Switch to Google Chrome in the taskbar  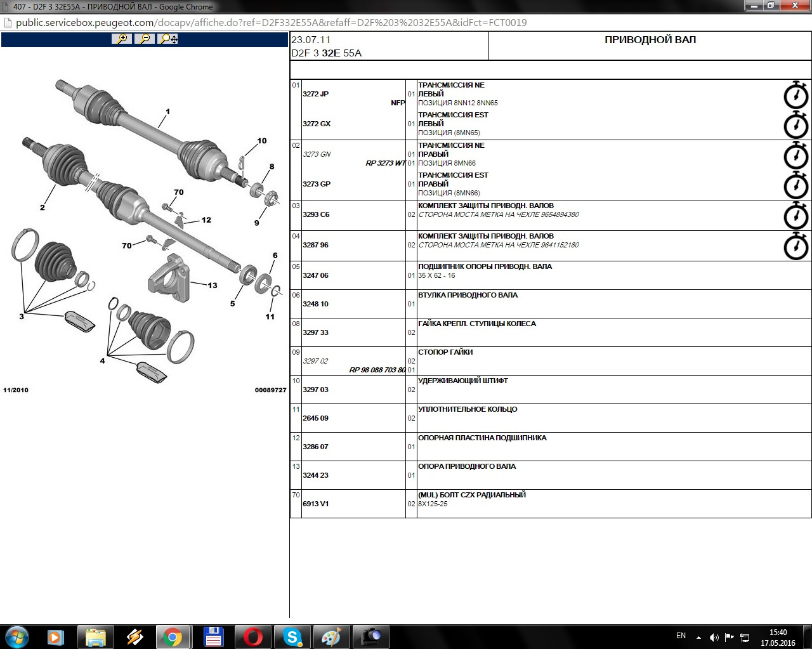173,636
